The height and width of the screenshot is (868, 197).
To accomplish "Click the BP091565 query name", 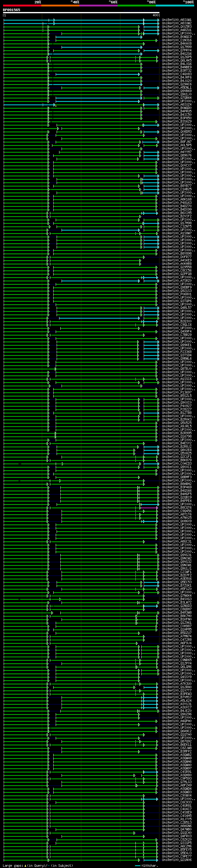I will tap(11, 10).
